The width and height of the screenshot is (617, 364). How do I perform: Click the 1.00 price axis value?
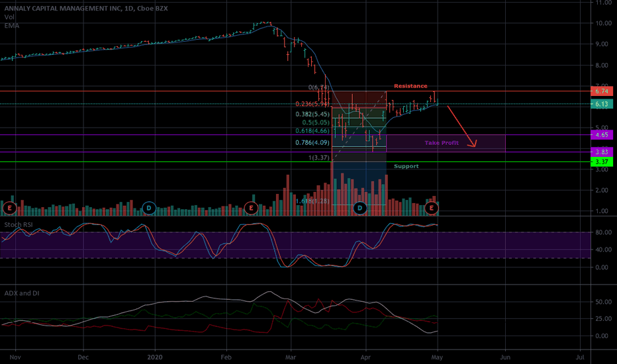(602, 211)
